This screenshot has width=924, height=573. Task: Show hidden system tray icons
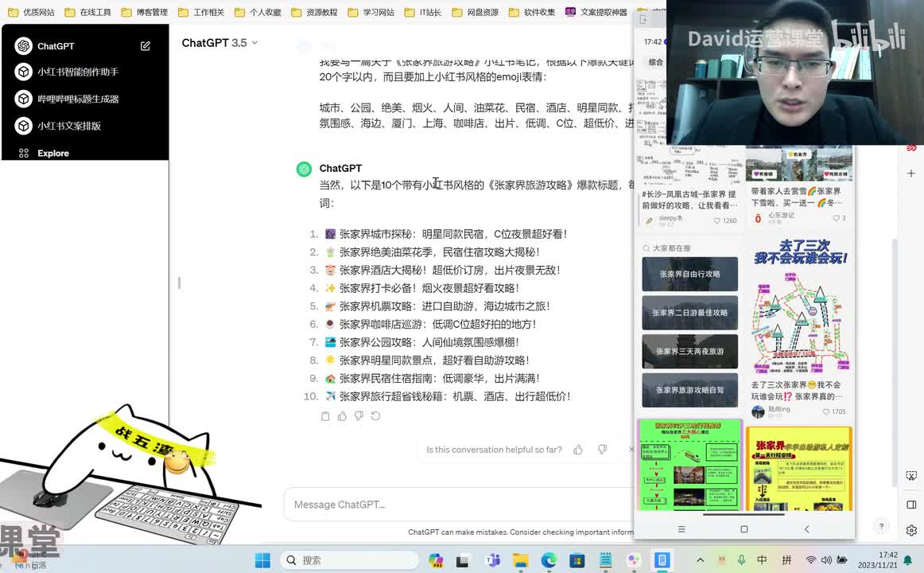[x=700, y=560]
